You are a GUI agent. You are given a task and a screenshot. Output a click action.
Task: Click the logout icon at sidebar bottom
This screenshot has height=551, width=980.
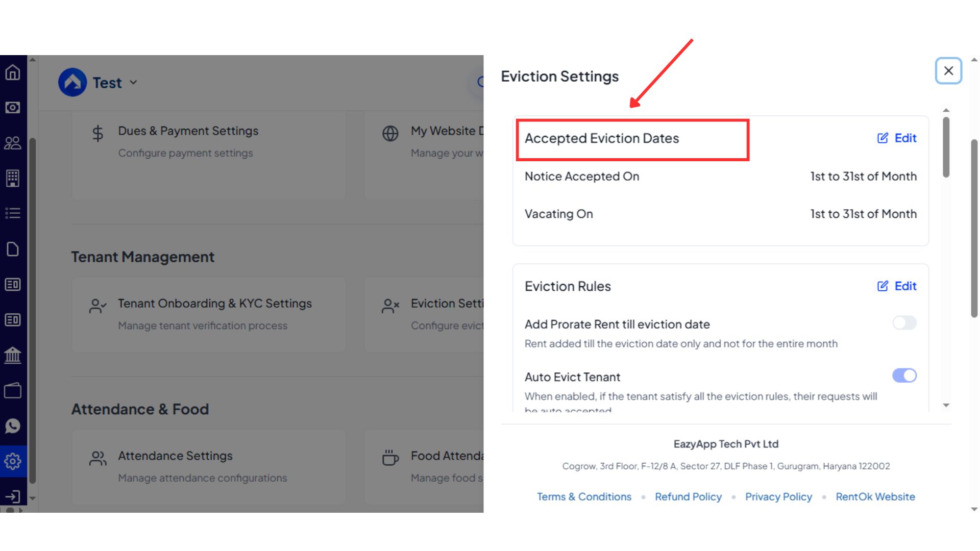[13, 496]
